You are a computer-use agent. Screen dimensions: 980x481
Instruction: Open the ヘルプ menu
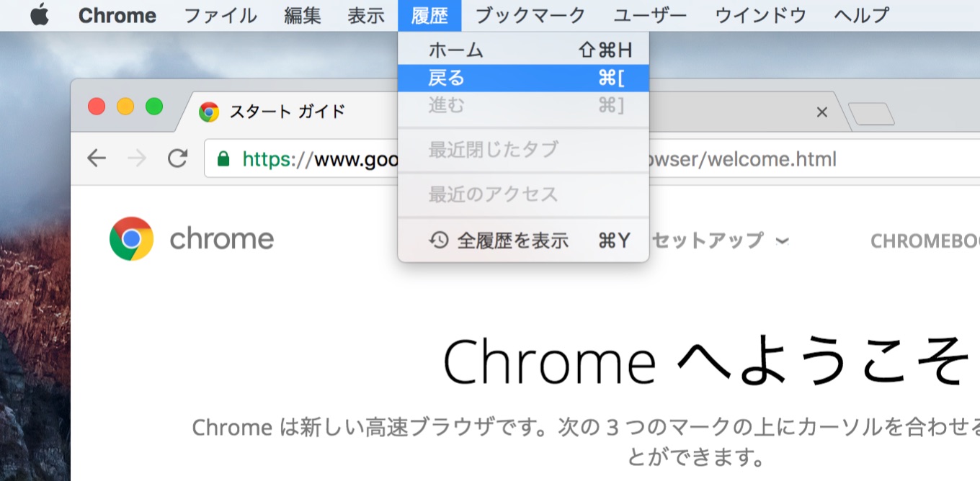(x=861, y=15)
